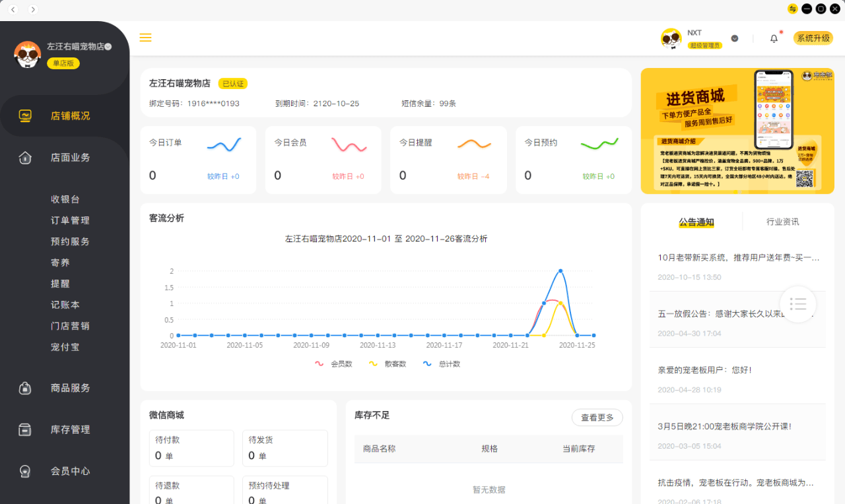Click the forward navigation arrow
This screenshot has width=845, height=504.
(x=33, y=9)
